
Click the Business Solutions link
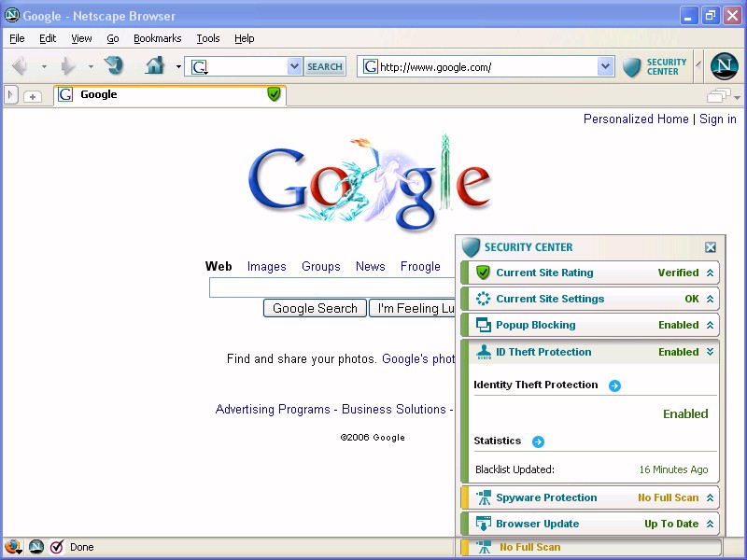(x=394, y=410)
